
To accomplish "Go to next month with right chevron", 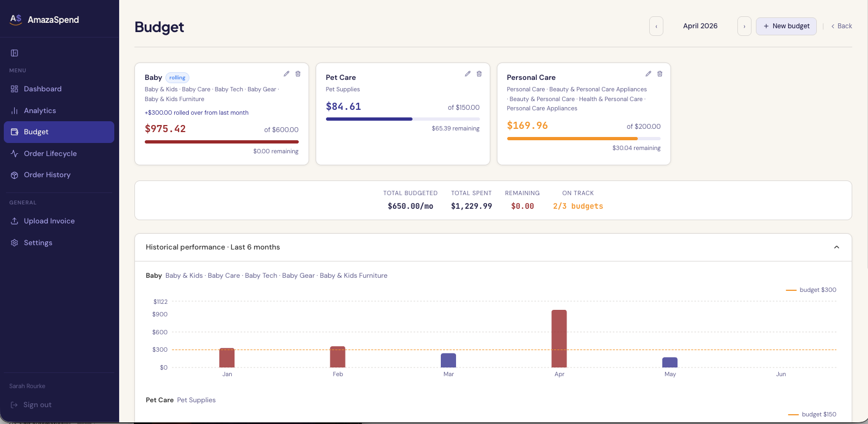I will pos(744,26).
